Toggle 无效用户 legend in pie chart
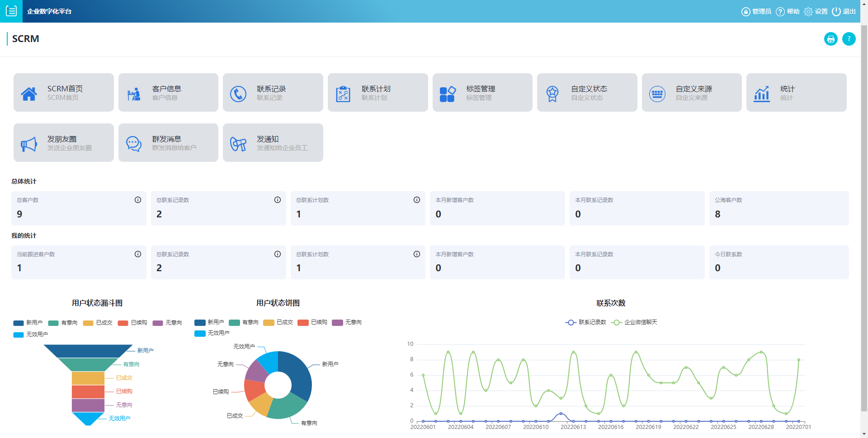 [x=212, y=333]
